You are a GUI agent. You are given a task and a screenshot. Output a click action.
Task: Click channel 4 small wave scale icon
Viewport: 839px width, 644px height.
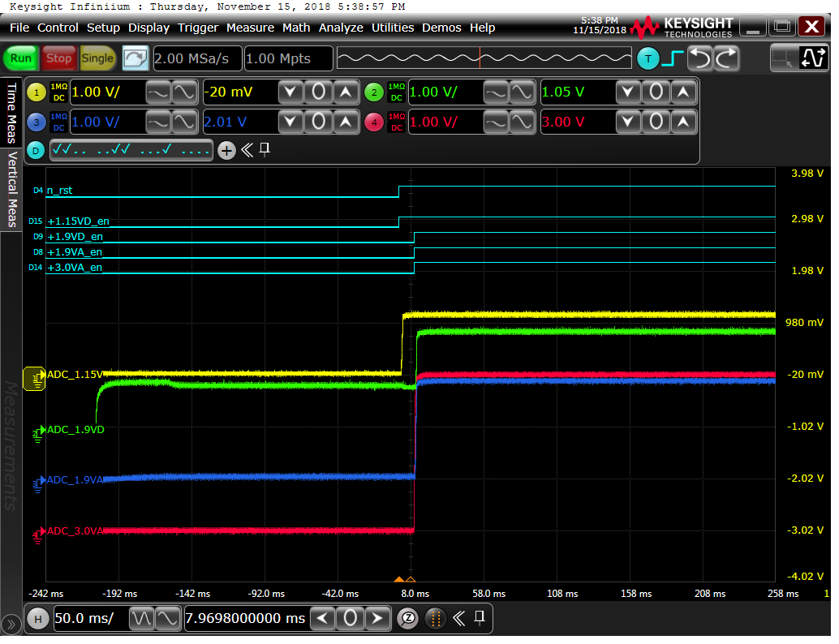coord(496,122)
